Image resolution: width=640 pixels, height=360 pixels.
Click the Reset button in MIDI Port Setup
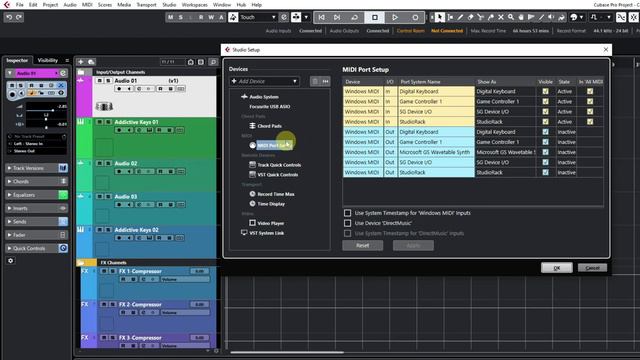(362, 245)
